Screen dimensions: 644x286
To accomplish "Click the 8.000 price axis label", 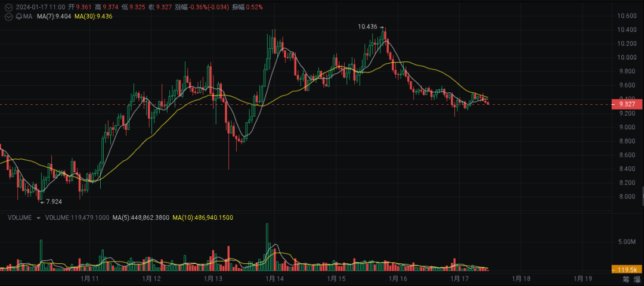I will (x=627, y=196).
